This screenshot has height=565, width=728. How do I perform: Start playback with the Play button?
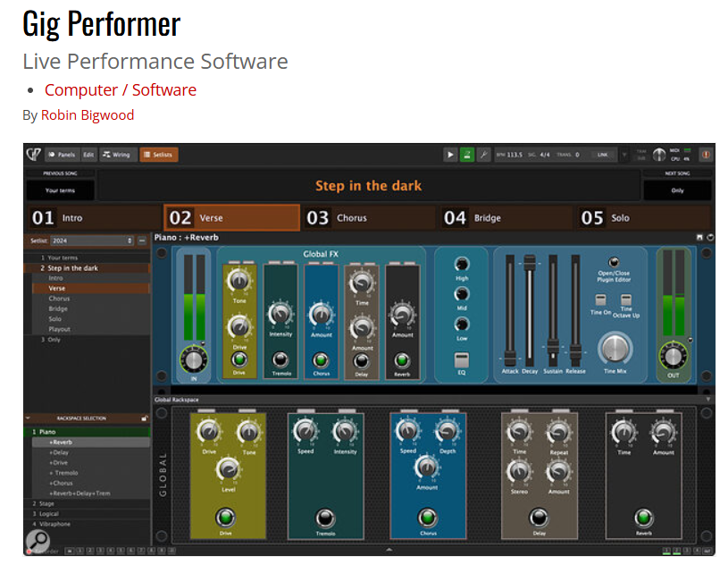coord(450,154)
